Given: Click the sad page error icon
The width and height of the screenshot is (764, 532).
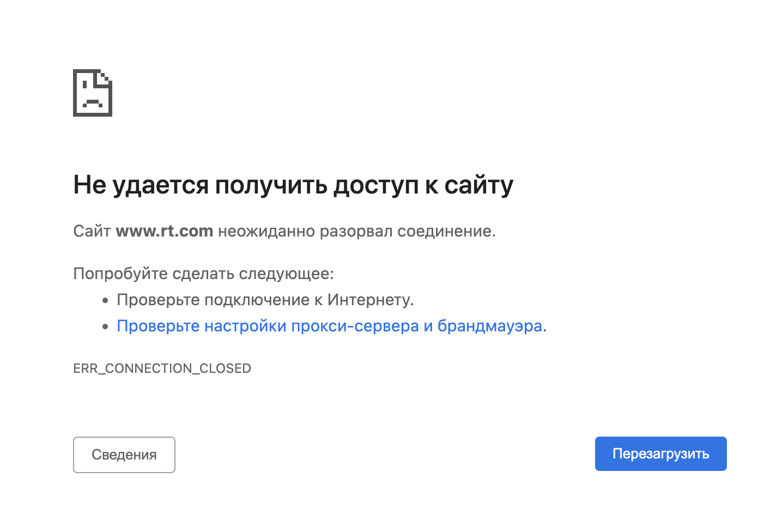Looking at the screenshot, I should pos(93,93).
